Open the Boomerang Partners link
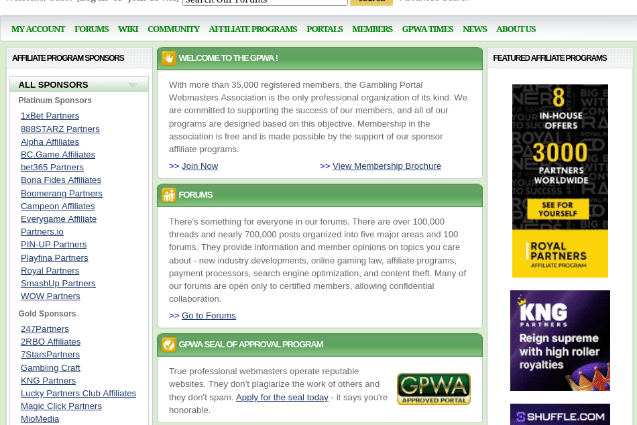 pos(61,193)
